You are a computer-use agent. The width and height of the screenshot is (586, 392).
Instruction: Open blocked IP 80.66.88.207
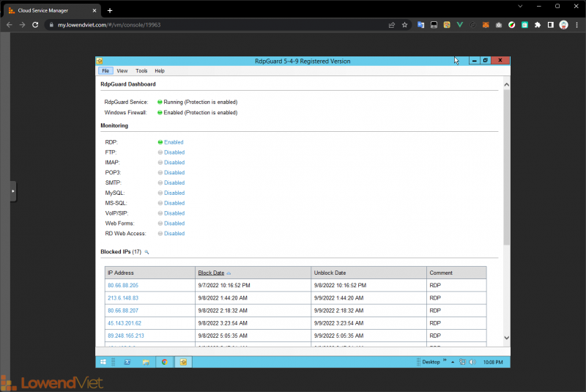click(123, 311)
